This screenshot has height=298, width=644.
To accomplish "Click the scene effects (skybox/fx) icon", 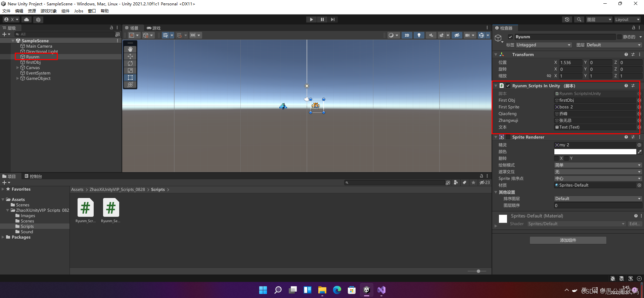I will point(442,35).
